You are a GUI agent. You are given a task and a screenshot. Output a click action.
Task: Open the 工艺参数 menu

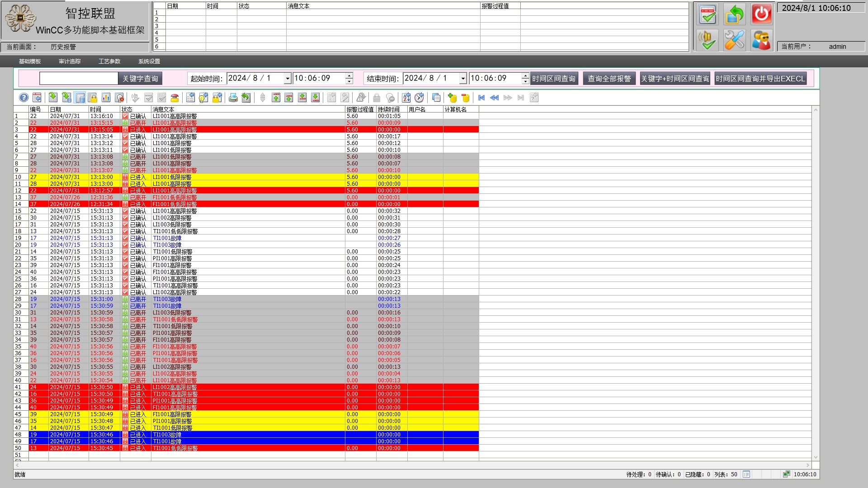(109, 61)
